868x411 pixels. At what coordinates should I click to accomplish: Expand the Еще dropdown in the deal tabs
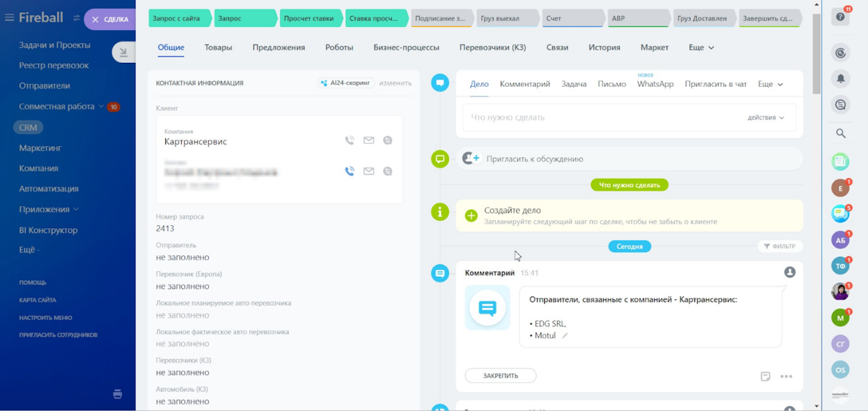point(701,47)
